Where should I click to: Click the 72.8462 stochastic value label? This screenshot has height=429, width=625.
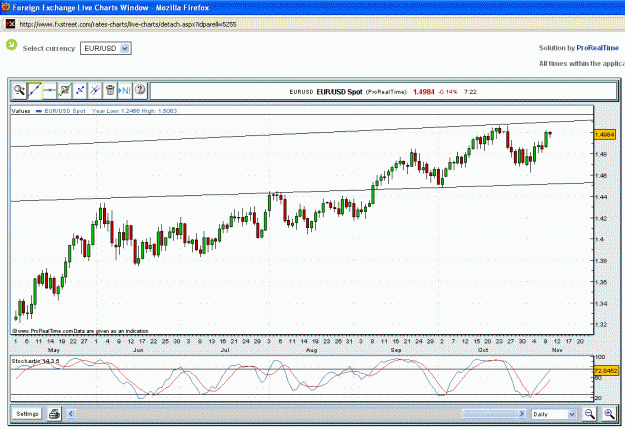click(x=605, y=371)
